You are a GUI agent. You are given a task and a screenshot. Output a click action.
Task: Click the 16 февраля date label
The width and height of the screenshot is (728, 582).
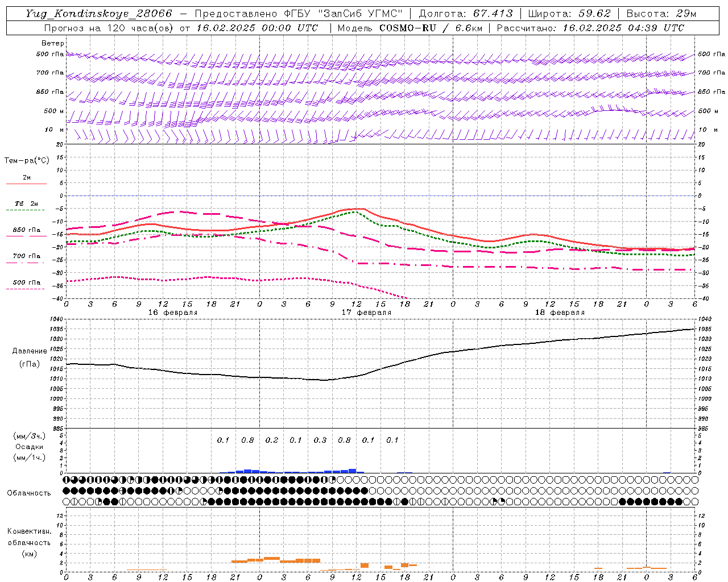[173, 313]
